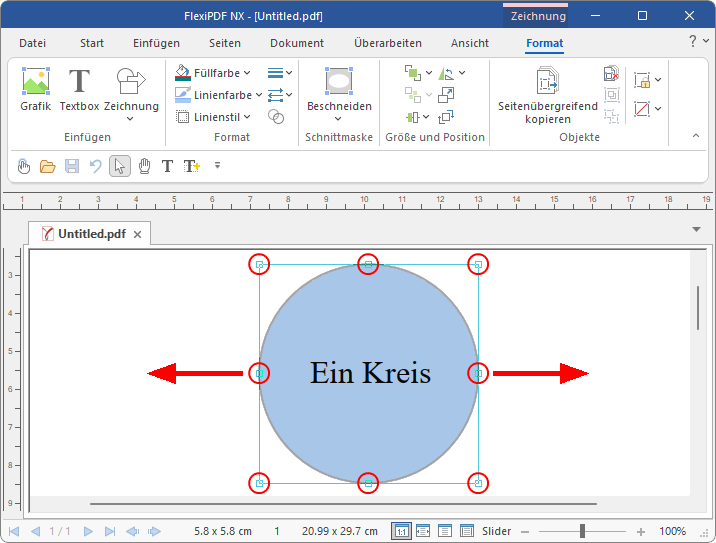
Task: Click the undo arrow in quick toolbar
Action: pyautogui.click(x=96, y=166)
